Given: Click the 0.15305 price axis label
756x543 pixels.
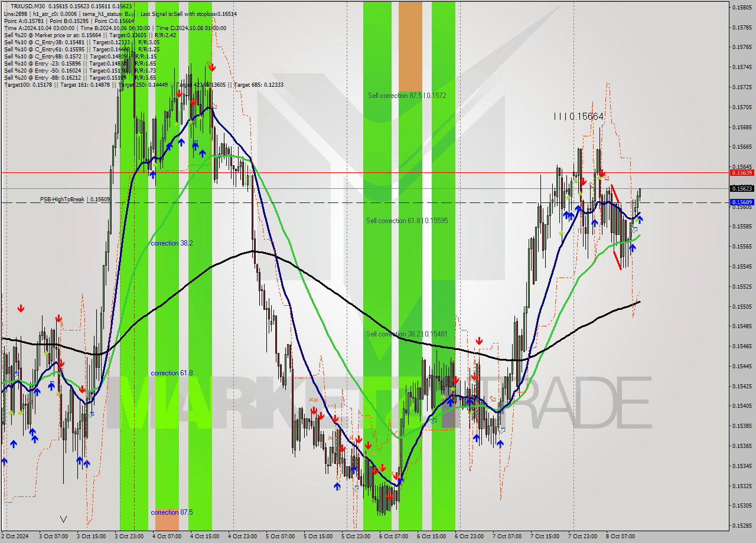Looking at the screenshot, I should 742,505.
